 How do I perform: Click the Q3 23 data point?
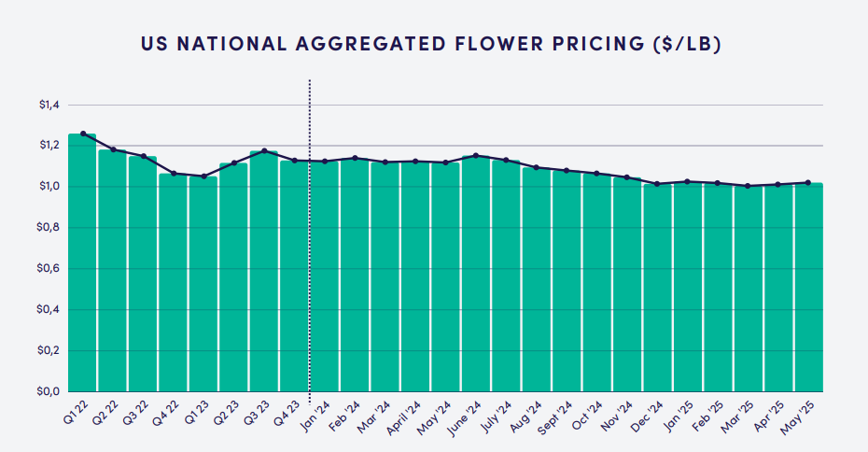tap(264, 150)
